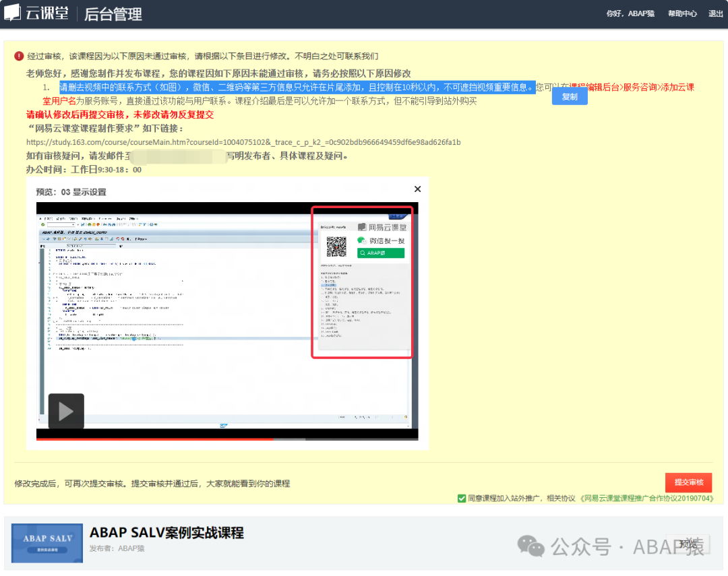Click the QR code in the video preview
This screenshot has width=728, height=576.
coord(336,247)
